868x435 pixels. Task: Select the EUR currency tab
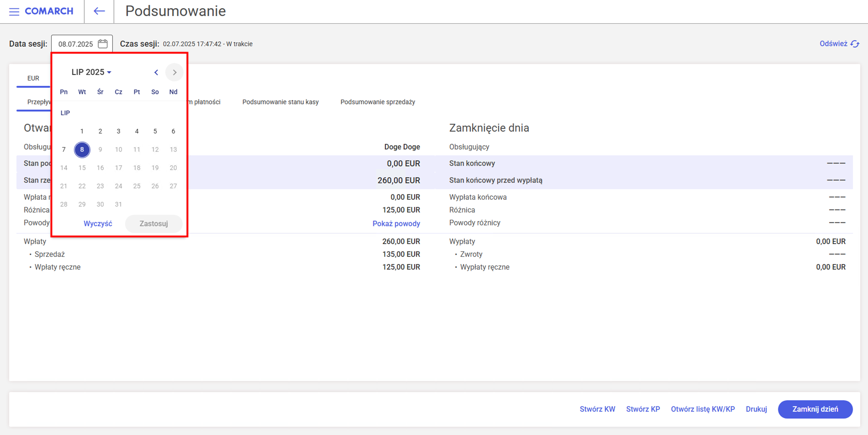coord(33,78)
